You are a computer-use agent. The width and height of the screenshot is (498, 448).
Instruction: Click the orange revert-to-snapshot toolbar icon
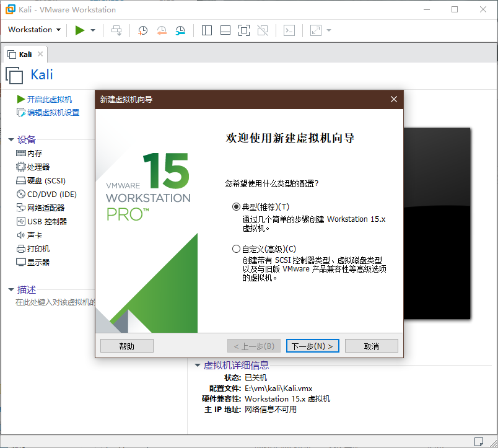[x=162, y=30]
